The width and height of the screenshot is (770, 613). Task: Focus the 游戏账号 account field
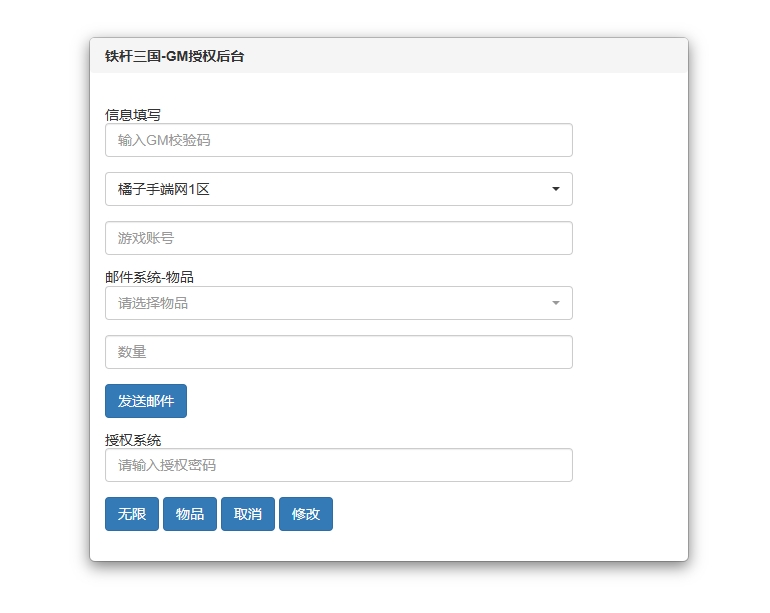(x=339, y=238)
